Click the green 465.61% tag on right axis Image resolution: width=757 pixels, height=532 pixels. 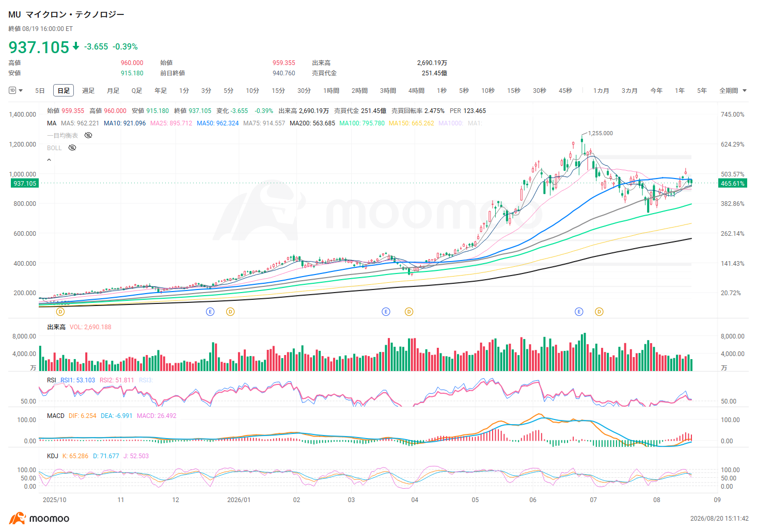click(733, 184)
